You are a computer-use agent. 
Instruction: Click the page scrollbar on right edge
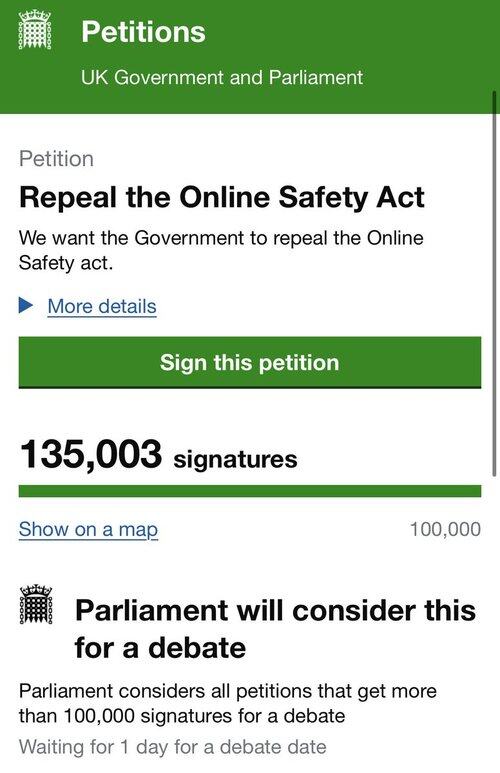(x=494, y=284)
